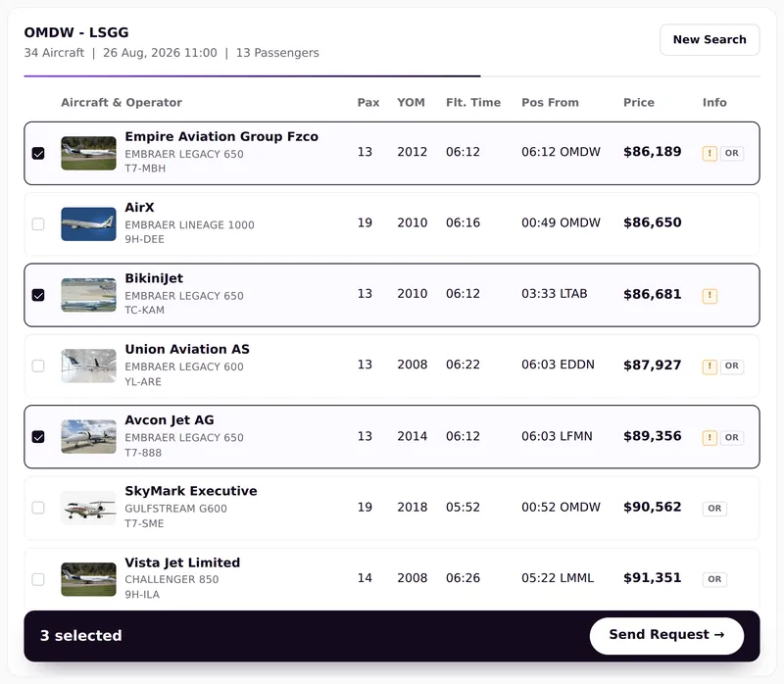The image size is (784, 684).
Task: Open SkyMark Gulfstream G600 photo
Action: point(88,508)
